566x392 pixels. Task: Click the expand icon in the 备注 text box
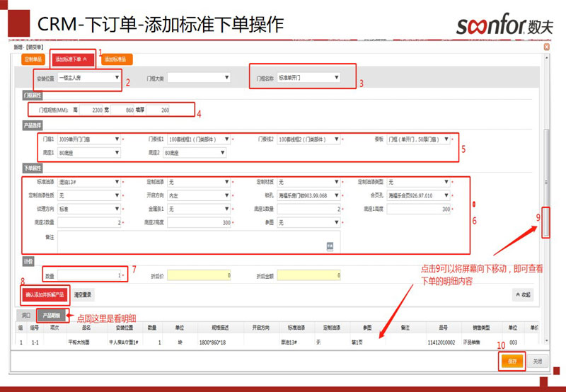click(329, 245)
